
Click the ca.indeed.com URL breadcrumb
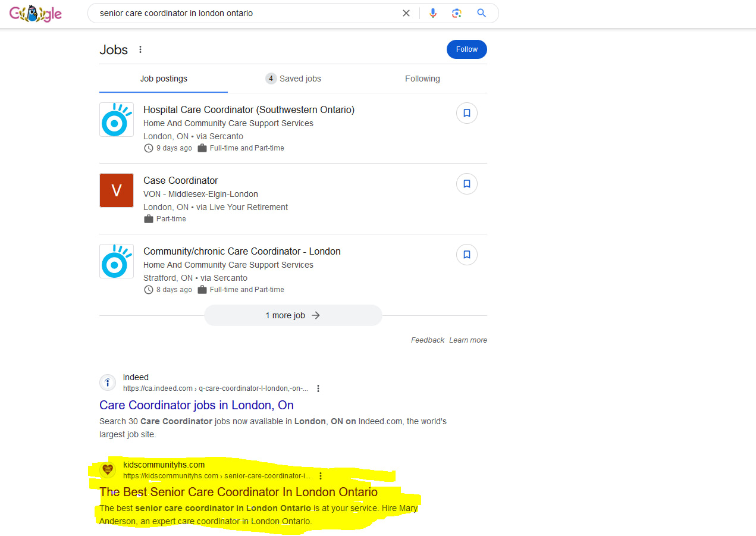point(215,388)
